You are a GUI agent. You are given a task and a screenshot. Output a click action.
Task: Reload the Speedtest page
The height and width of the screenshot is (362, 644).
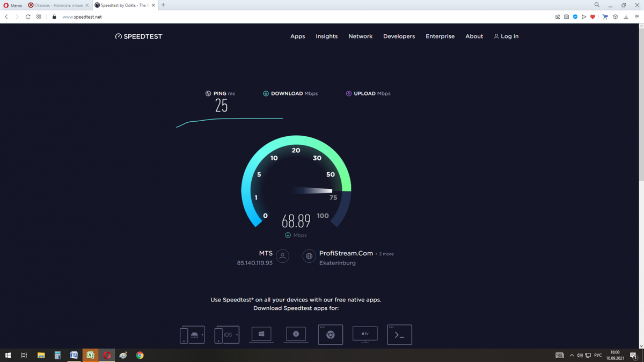coord(28,17)
